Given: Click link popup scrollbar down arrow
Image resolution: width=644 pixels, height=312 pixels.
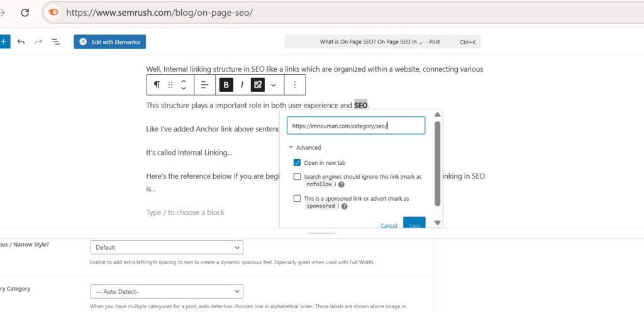Looking at the screenshot, I should [x=438, y=223].
